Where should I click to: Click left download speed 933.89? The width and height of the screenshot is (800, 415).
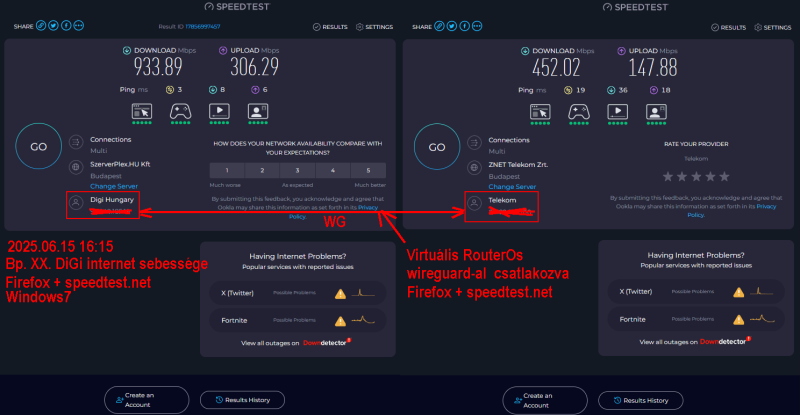[x=158, y=67]
